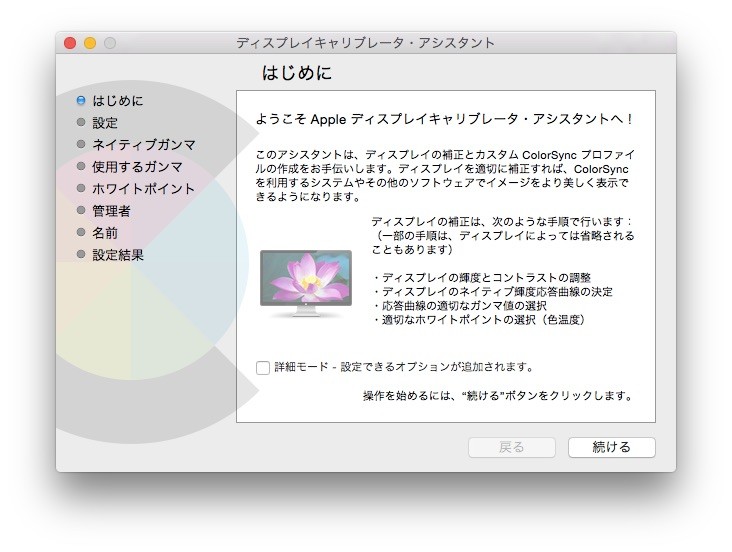Image resolution: width=732 pixels, height=552 pixels.
Task: Select the ネイティブガンマ step
Action: 144,145
